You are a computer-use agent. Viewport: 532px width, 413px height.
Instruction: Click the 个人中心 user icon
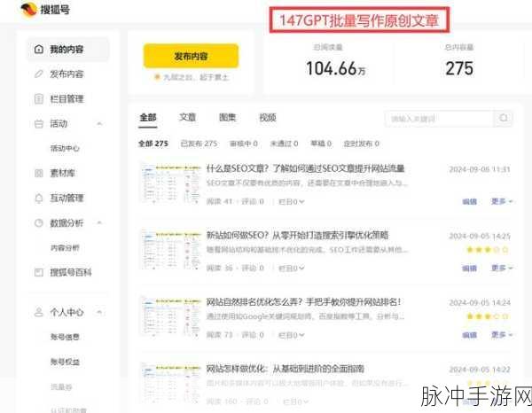point(39,312)
